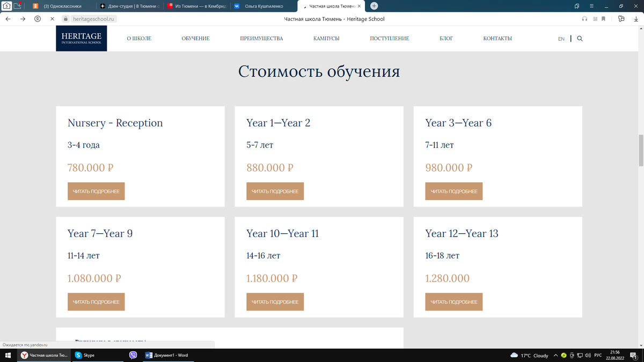Open the notification center icon

635,355
